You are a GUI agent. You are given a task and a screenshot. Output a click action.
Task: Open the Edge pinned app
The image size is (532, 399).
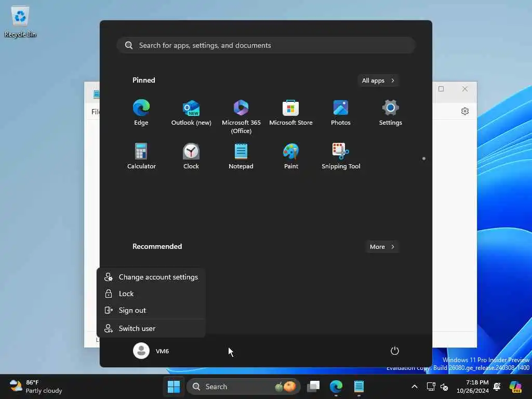(141, 113)
